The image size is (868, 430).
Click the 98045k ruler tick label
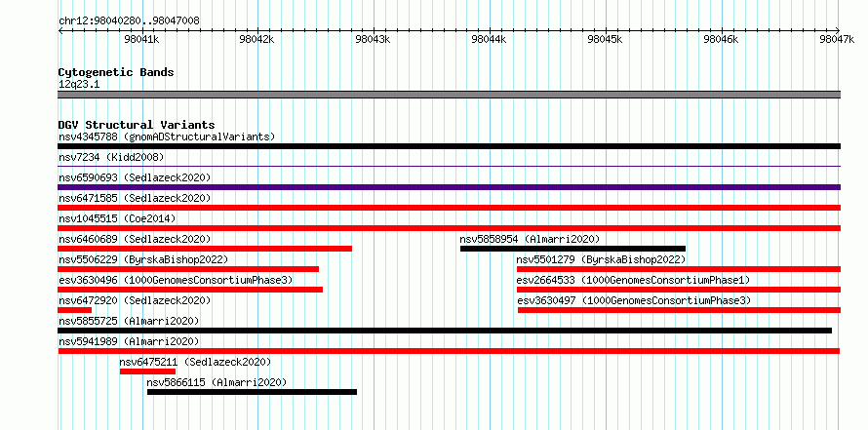pyautogui.click(x=605, y=39)
